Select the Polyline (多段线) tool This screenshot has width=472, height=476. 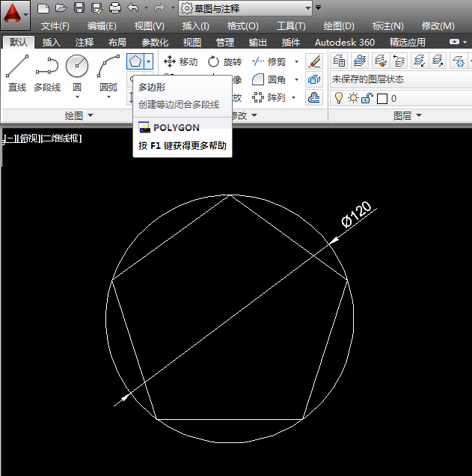tap(47, 74)
